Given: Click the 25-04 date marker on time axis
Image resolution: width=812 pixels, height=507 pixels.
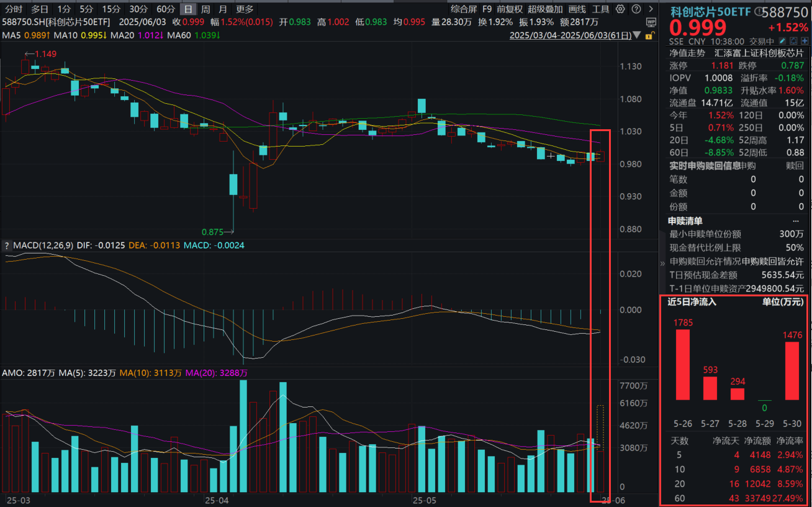Looking at the screenshot, I should click(x=216, y=500).
